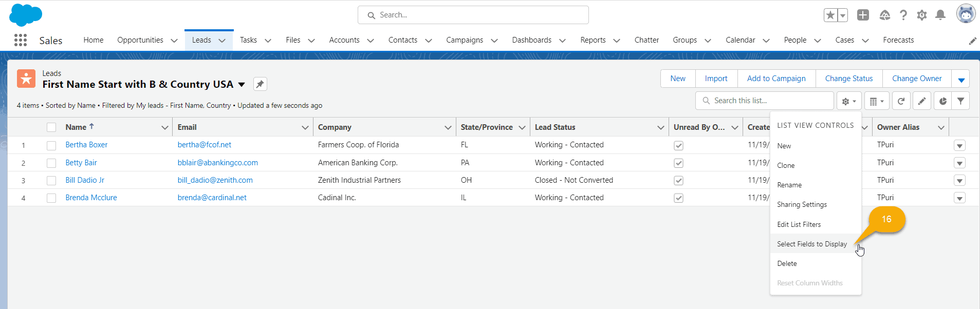
Task: Click the Salesforce cloud logo
Action: (x=26, y=15)
